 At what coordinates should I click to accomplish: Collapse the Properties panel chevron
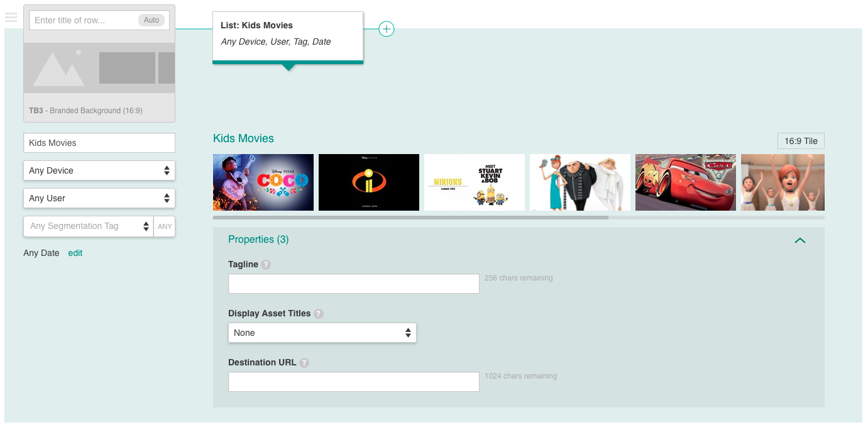(800, 240)
